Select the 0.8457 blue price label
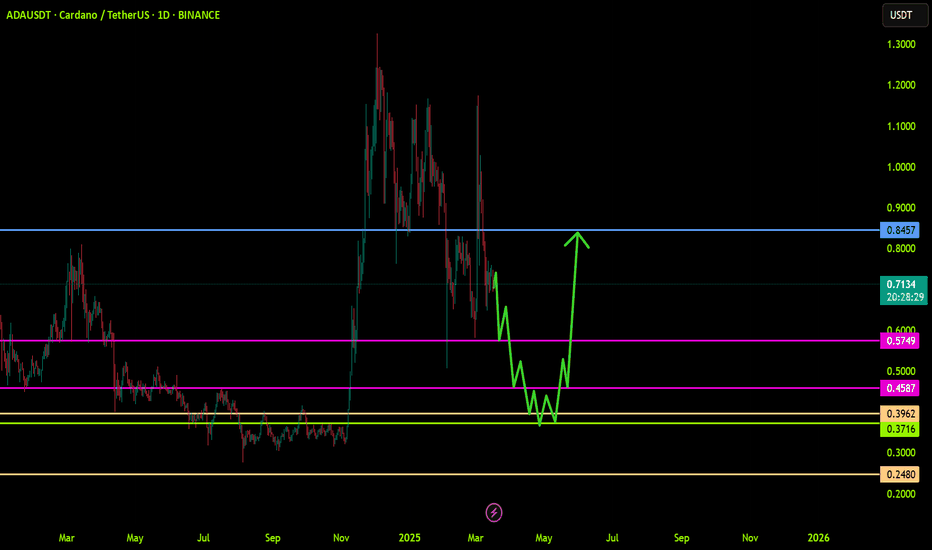Image resolution: width=932 pixels, height=550 pixels. (900, 230)
